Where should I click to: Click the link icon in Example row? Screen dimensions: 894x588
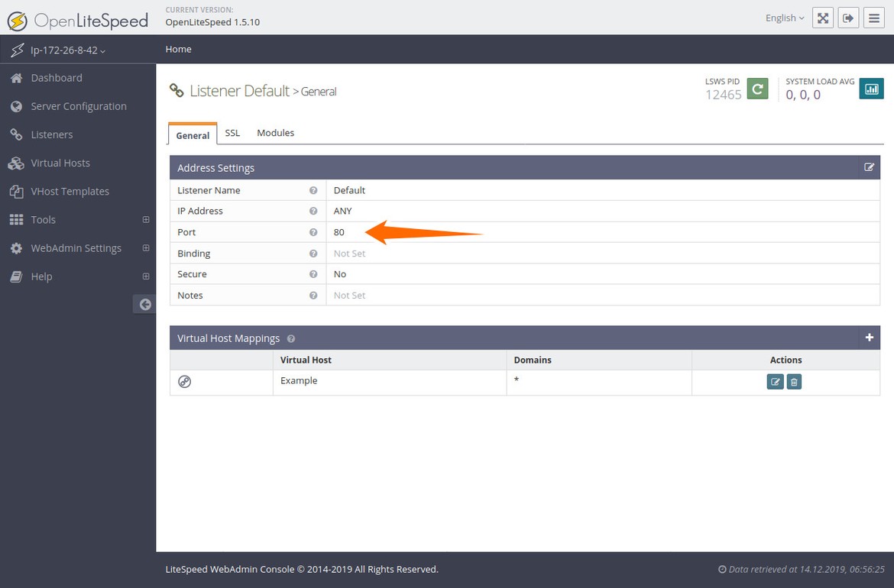coord(184,382)
